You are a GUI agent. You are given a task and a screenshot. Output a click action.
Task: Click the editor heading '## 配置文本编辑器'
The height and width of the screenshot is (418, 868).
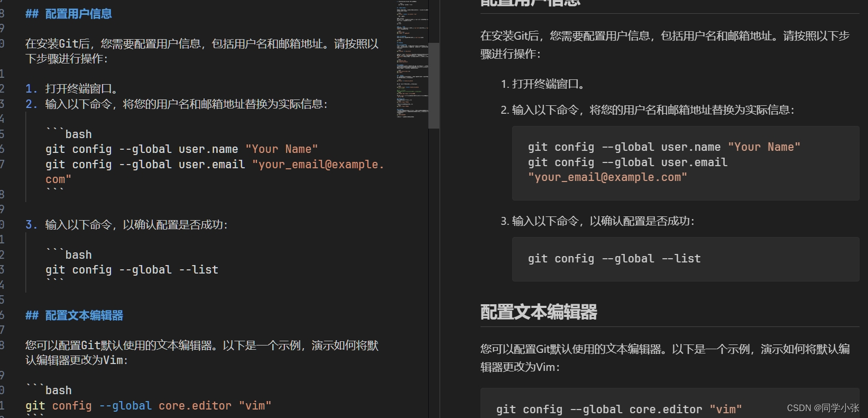[x=74, y=315]
